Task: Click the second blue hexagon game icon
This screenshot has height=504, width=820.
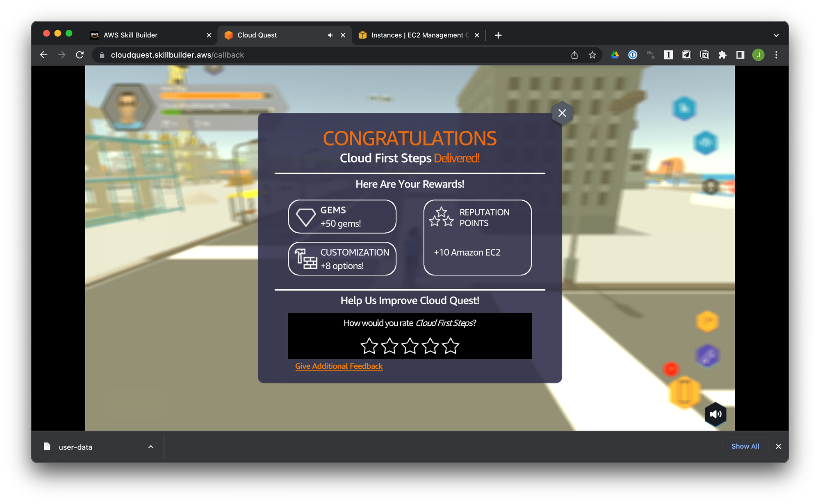Action: click(705, 143)
